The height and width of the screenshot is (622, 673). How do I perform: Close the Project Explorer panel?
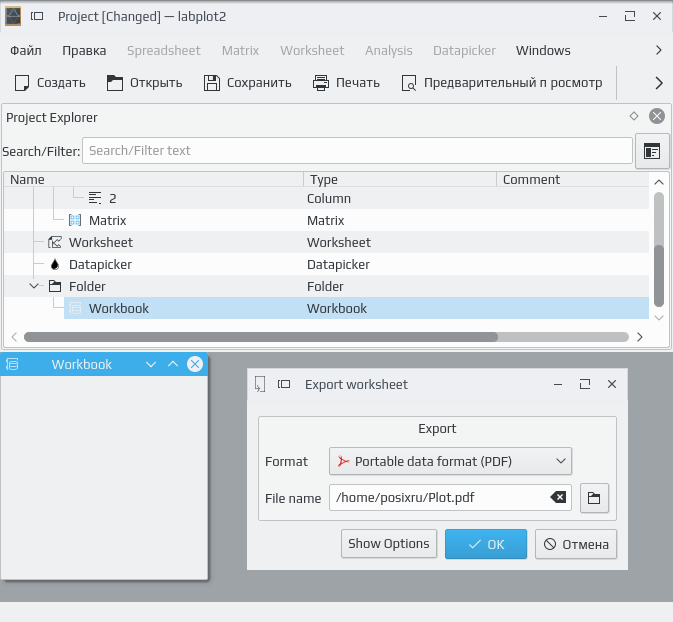(657, 116)
